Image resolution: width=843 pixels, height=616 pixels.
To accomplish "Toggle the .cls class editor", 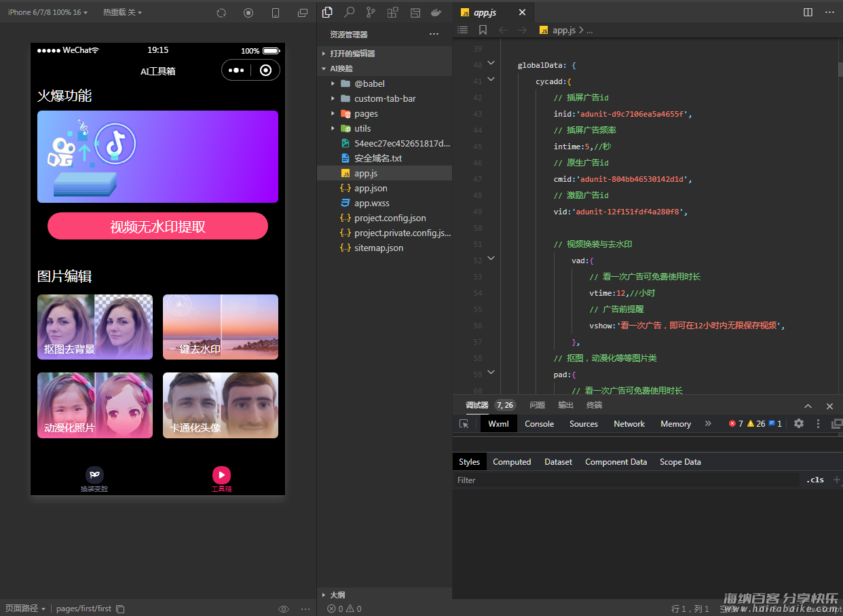I will pos(815,480).
